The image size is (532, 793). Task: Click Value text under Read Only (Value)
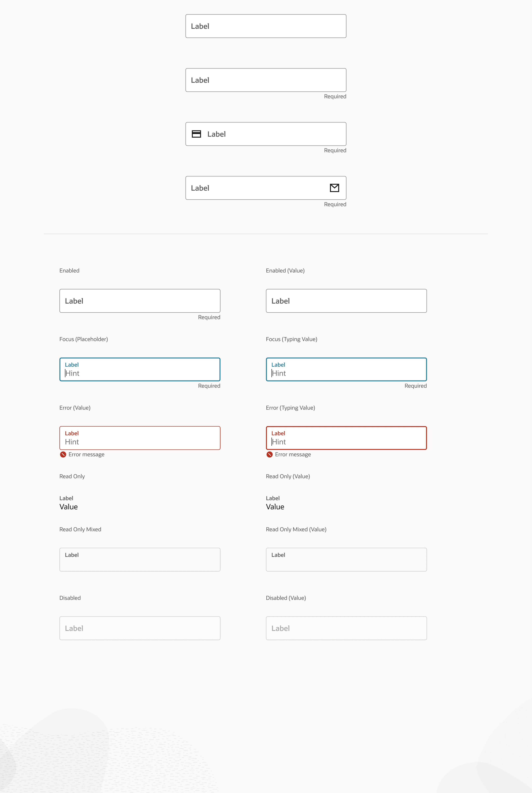point(275,507)
